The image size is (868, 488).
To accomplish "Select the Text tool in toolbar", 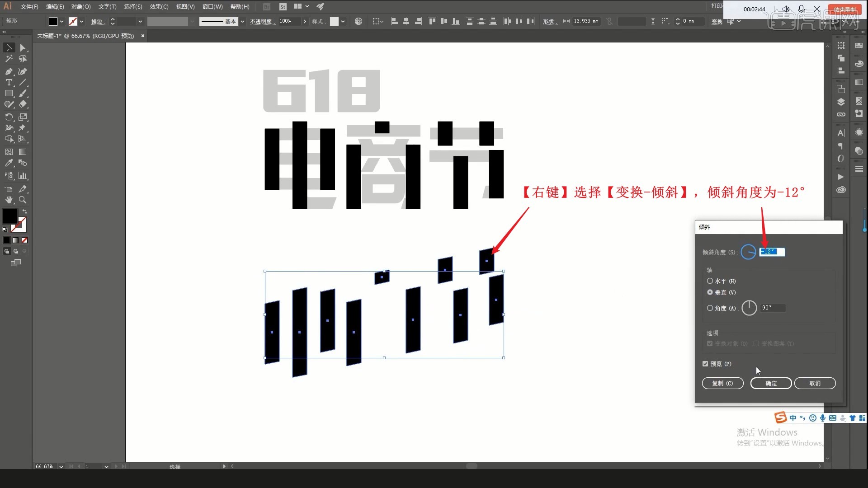I will pos(8,84).
